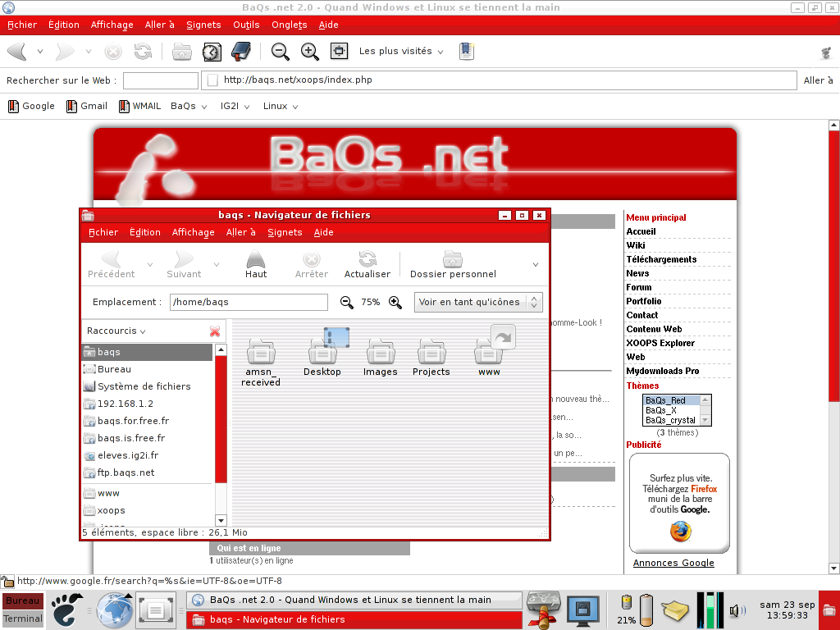This screenshot has width=840, height=630.
Task: Open the browser Onglets menu
Action: pos(290,25)
